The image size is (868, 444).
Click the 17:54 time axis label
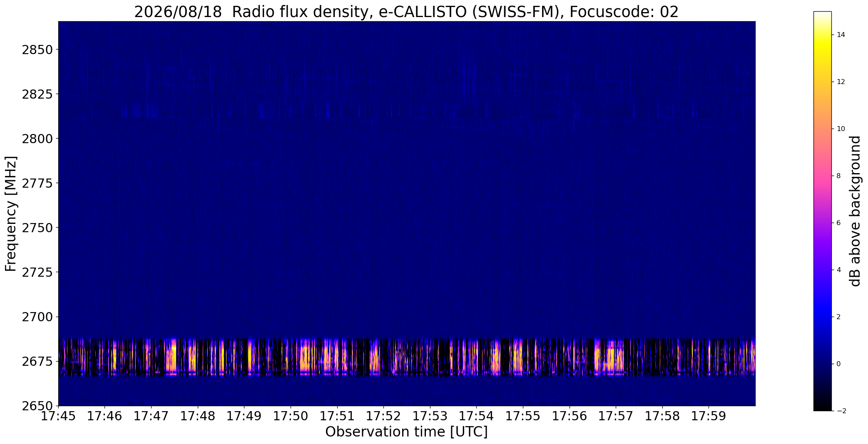coord(476,416)
